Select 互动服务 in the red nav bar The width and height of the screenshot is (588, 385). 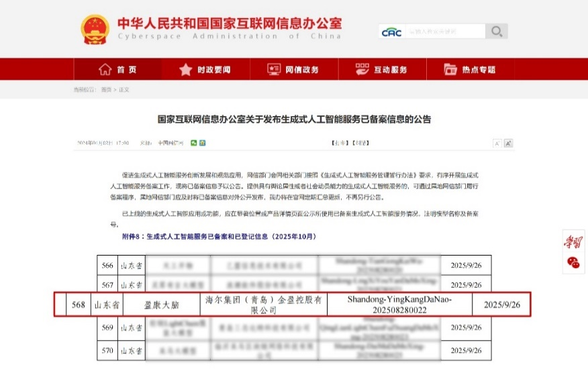point(382,70)
